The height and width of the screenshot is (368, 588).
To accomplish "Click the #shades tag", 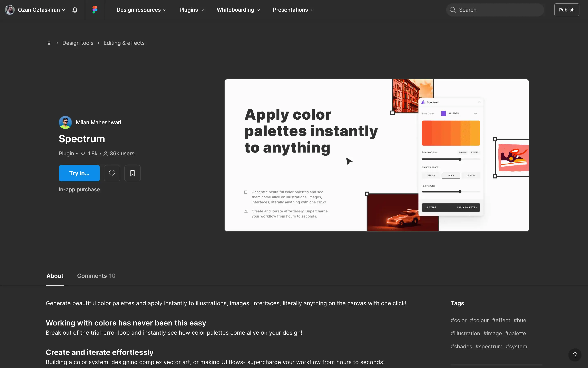I will pyautogui.click(x=461, y=347).
